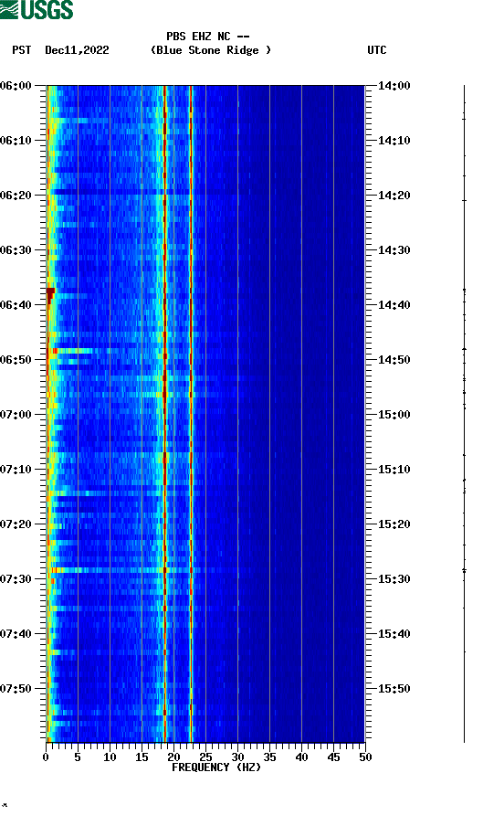Click the 15:50 UTC time label
This screenshot has width=504, height=815.
click(394, 689)
